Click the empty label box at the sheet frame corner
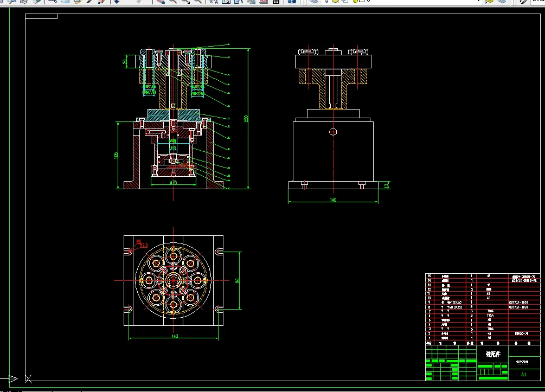545x392 pixels. pyautogui.click(x=41, y=16)
